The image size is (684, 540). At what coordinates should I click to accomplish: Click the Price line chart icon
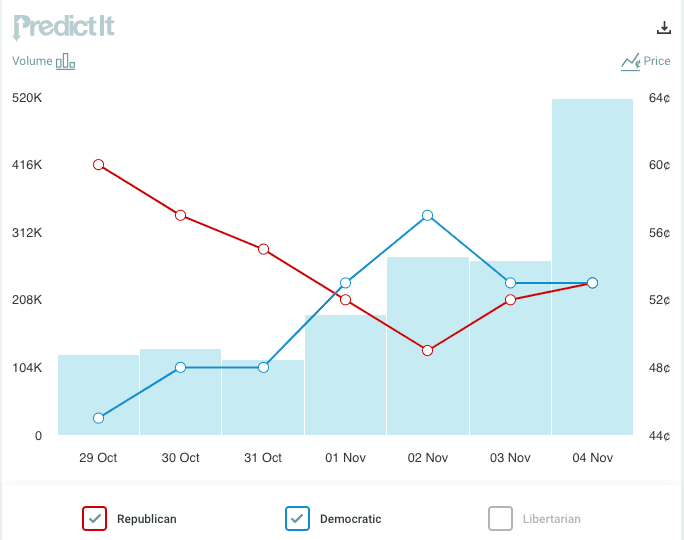pos(630,62)
